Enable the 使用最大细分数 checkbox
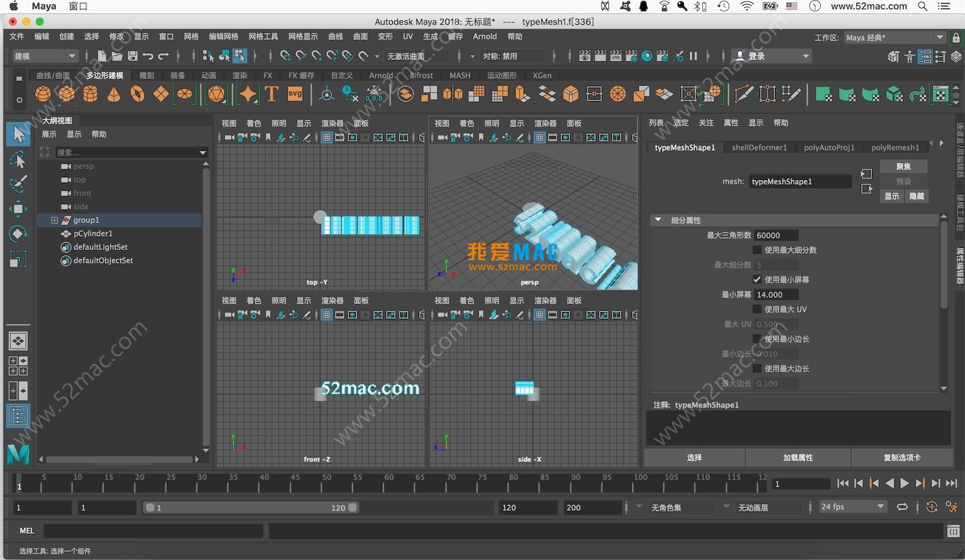Screen dimensions: 965x560 pyautogui.click(x=757, y=250)
